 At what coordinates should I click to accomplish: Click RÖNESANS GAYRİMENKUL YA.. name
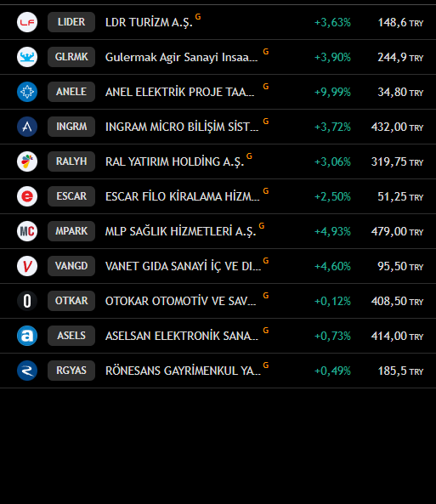pos(183,371)
